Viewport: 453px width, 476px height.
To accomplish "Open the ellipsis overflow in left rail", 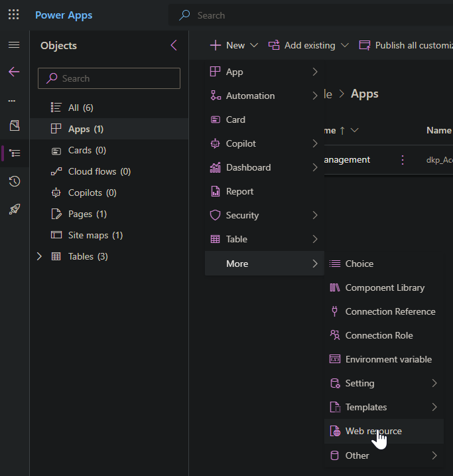I will pyautogui.click(x=12, y=100).
